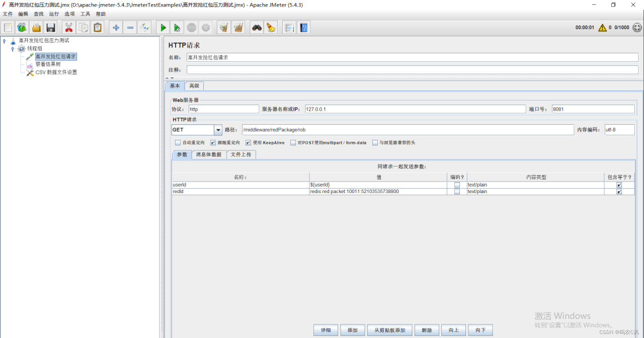644x338 pixels.
Task: Click the remote engine status icon
Action: point(637,28)
